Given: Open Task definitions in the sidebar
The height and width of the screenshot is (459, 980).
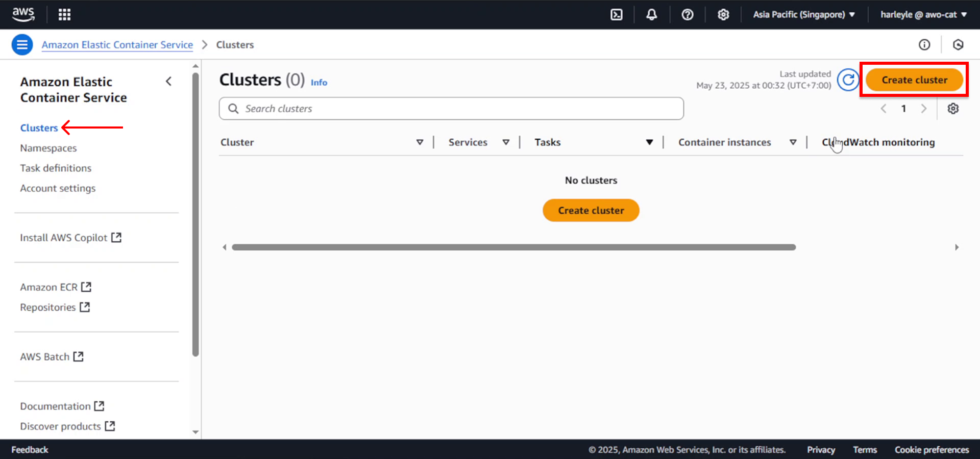Looking at the screenshot, I should click(56, 168).
